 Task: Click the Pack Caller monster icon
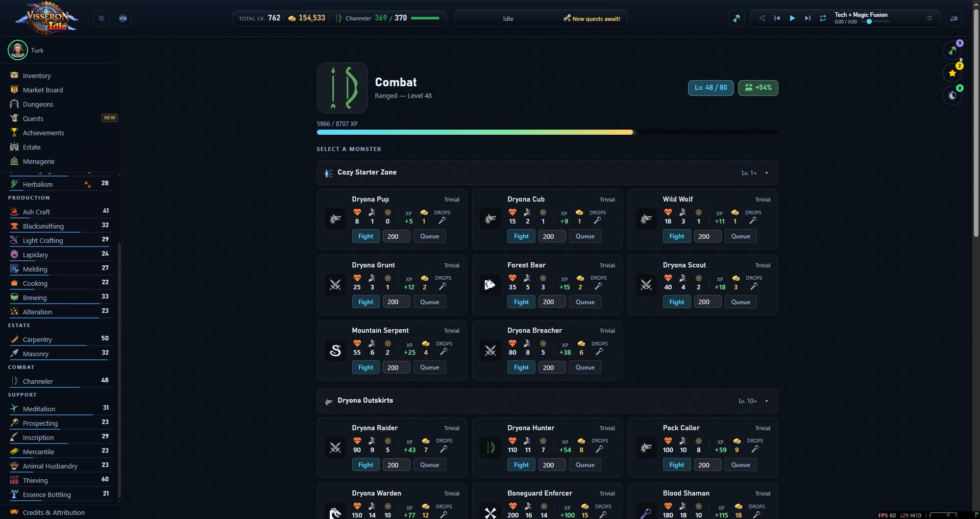click(x=646, y=448)
